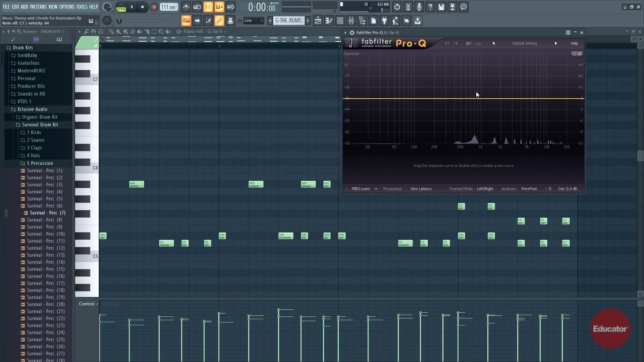The width and height of the screenshot is (644, 362).
Task: Open the Channel rack icon
Action: [340, 21]
